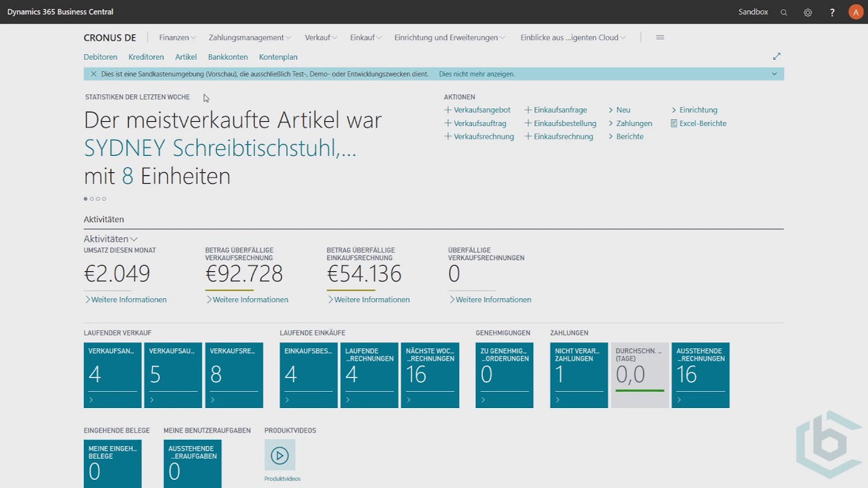Click the help question mark icon
The height and width of the screenshot is (488, 868).
click(x=832, y=12)
